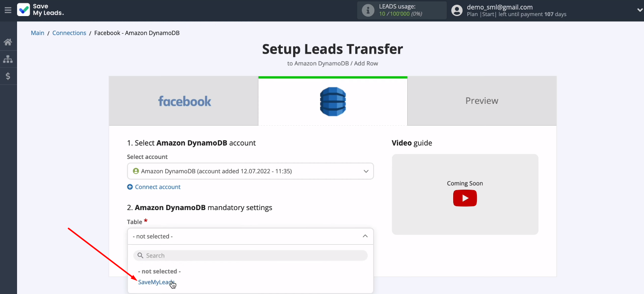The height and width of the screenshot is (294, 644).
Task: Click the 'Facebook - Amazon DynamoDB' breadcrumb text
Action: 137,33
